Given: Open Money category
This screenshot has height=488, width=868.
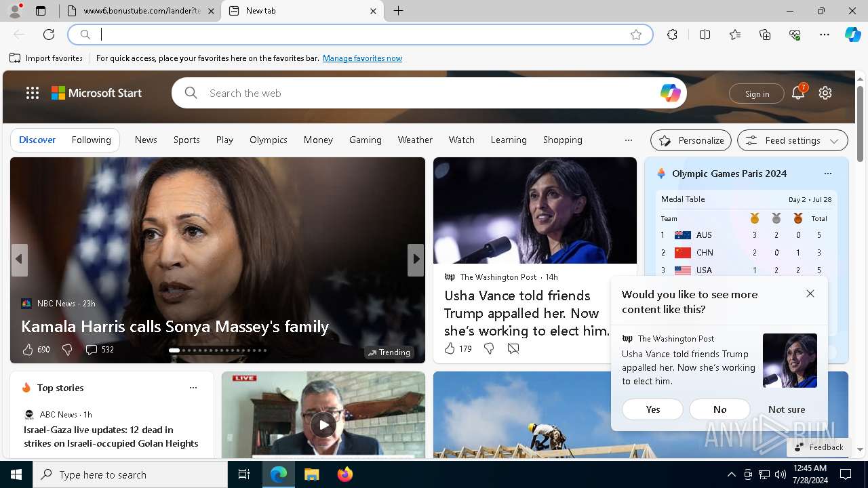Looking at the screenshot, I should point(318,140).
